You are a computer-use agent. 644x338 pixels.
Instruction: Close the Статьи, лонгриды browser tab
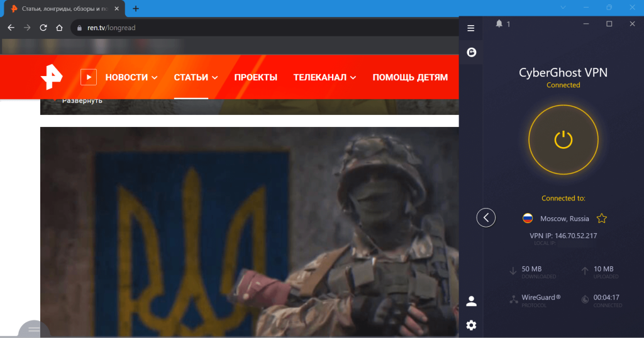coord(116,9)
